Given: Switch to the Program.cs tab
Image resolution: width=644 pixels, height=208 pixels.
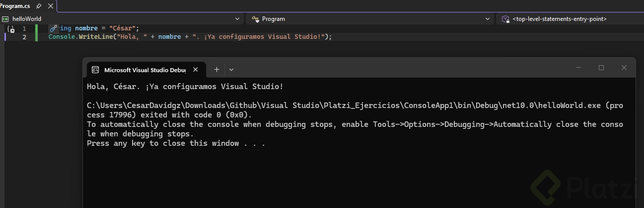Looking at the screenshot, I should pyautogui.click(x=14, y=6).
